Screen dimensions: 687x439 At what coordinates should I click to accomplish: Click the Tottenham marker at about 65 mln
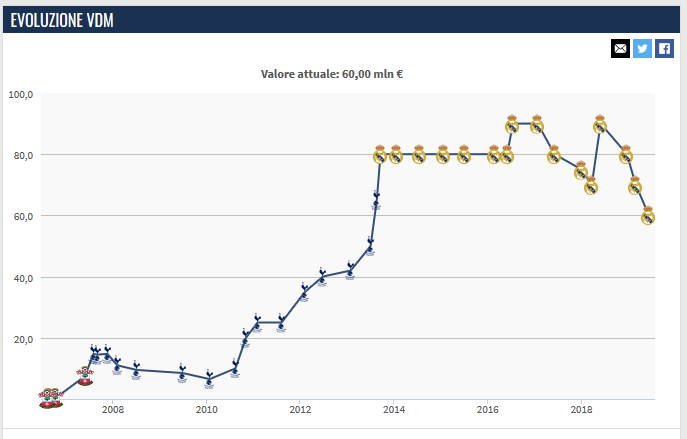tap(376, 199)
